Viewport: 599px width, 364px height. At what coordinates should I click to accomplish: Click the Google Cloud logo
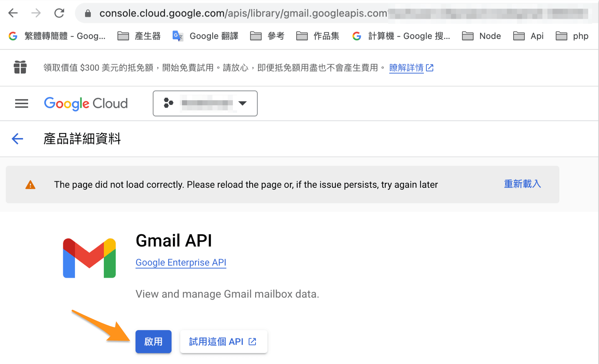click(86, 104)
